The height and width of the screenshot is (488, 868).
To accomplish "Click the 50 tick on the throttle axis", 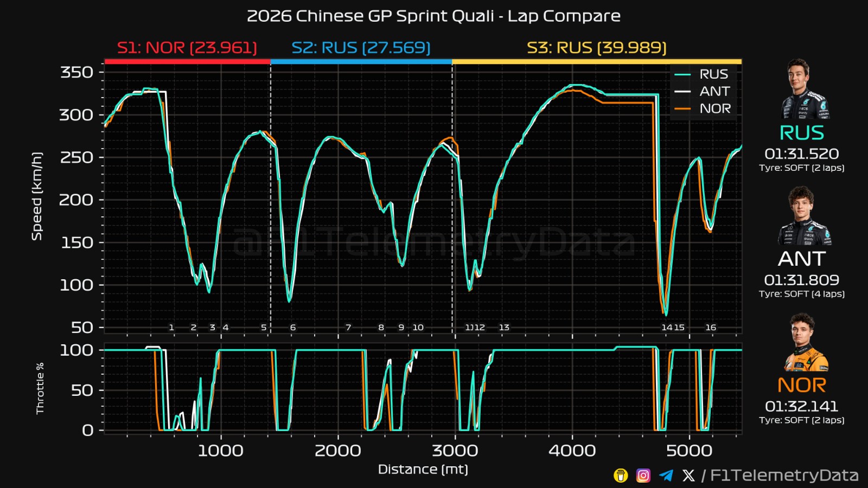I will pyautogui.click(x=82, y=390).
